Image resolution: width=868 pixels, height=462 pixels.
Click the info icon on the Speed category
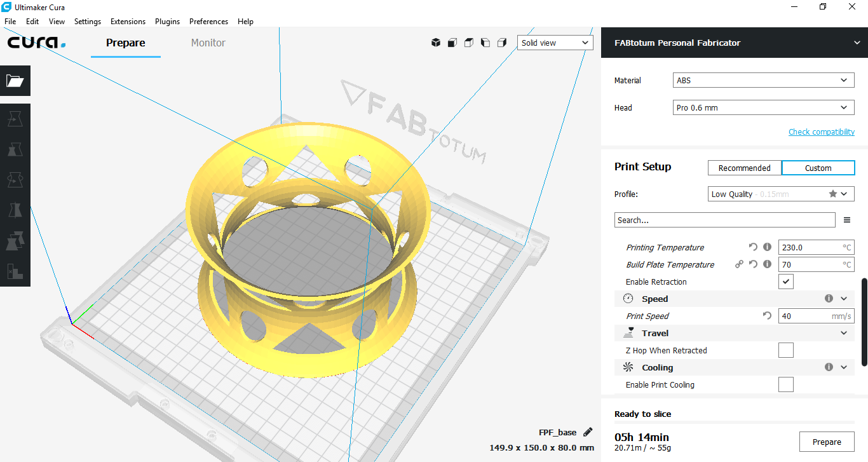(829, 299)
